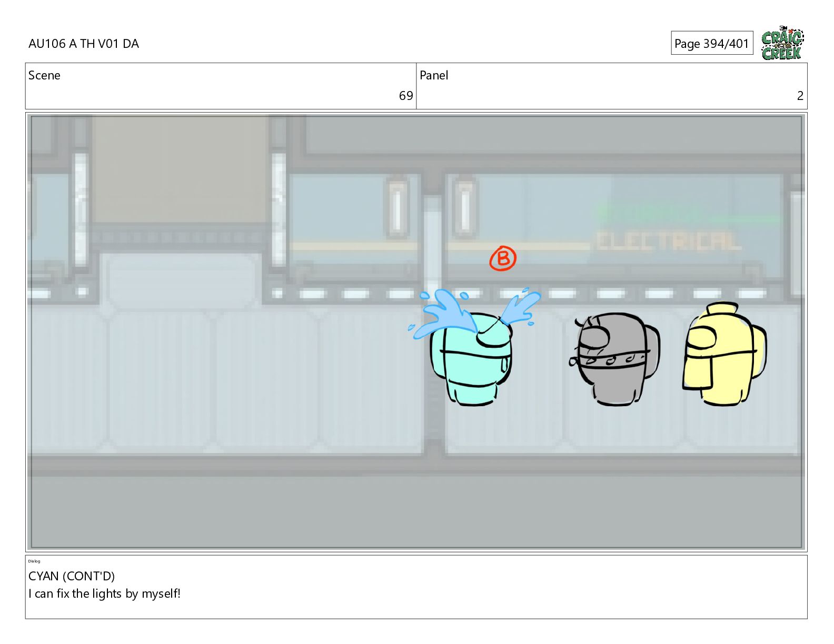Click the small Dialog label

point(34,561)
